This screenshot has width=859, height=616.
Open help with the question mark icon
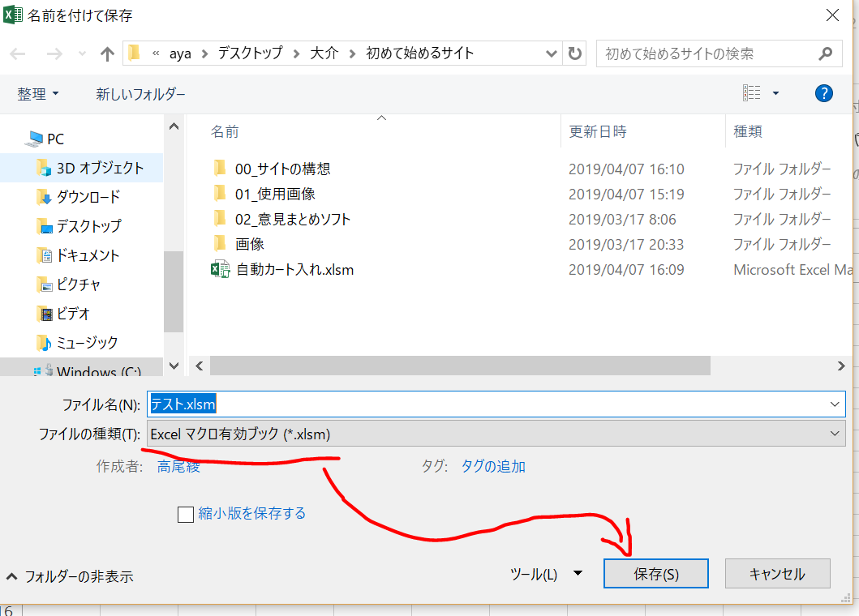(824, 94)
